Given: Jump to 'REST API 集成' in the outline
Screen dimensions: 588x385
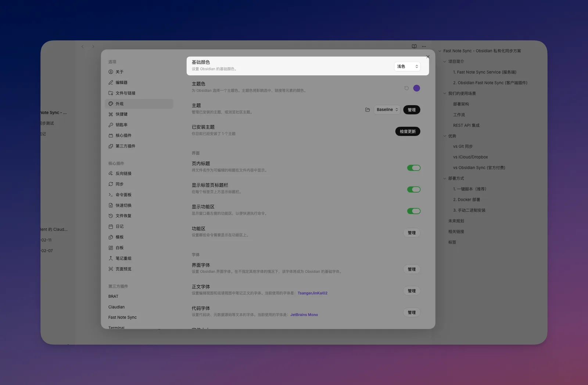Looking at the screenshot, I should (466, 126).
